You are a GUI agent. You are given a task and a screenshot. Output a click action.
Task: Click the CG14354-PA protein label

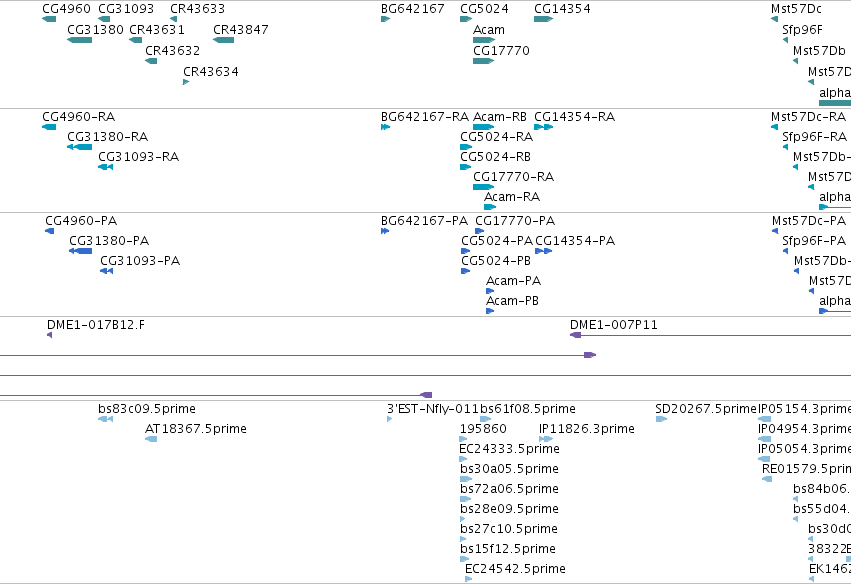575,241
